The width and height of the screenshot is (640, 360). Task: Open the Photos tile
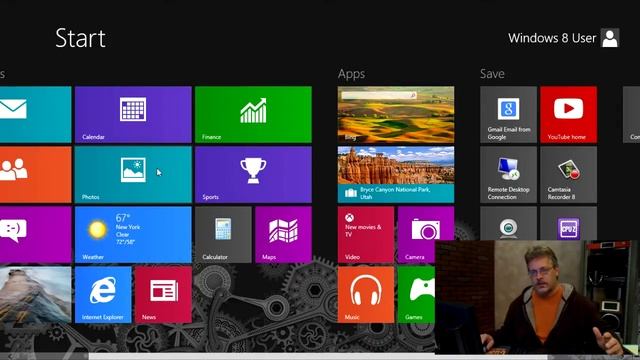[133, 174]
